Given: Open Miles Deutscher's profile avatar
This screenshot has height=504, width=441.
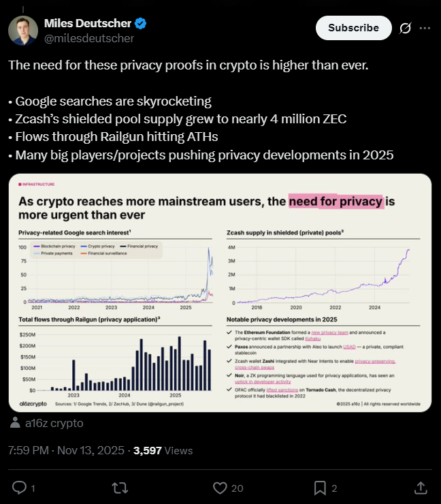Looking at the screenshot, I should (x=22, y=31).
